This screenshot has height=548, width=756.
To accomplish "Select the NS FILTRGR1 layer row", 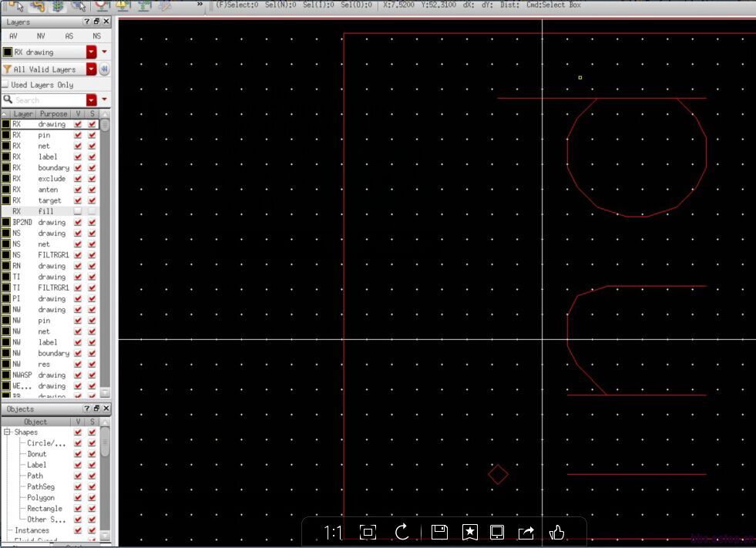I will (50, 254).
